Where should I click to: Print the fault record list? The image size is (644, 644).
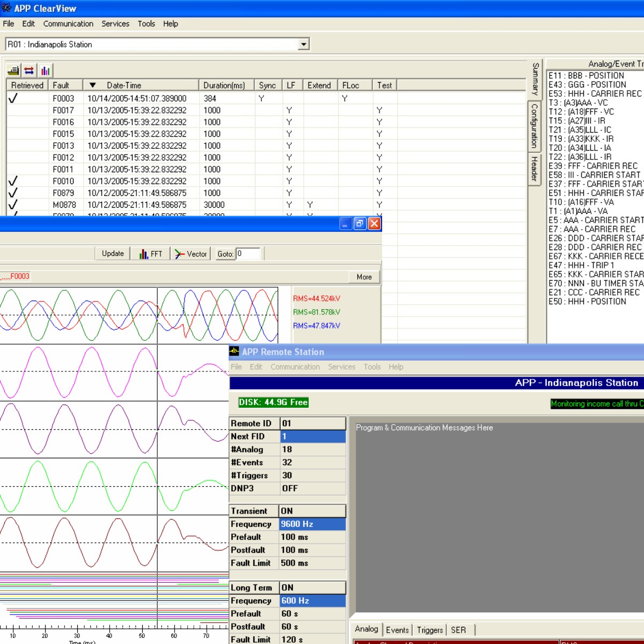(12, 70)
